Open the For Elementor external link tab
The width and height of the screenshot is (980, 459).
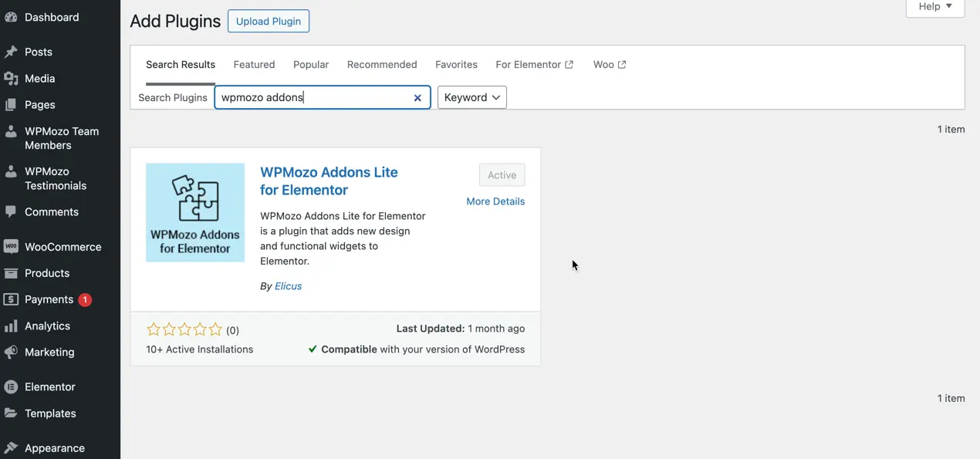coord(534,65)
